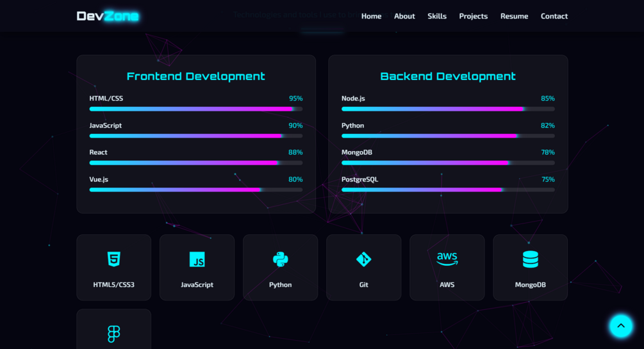The image size is (644, 349).
Task: Click the Python skill label in Backend
Action: pos(353,126)
